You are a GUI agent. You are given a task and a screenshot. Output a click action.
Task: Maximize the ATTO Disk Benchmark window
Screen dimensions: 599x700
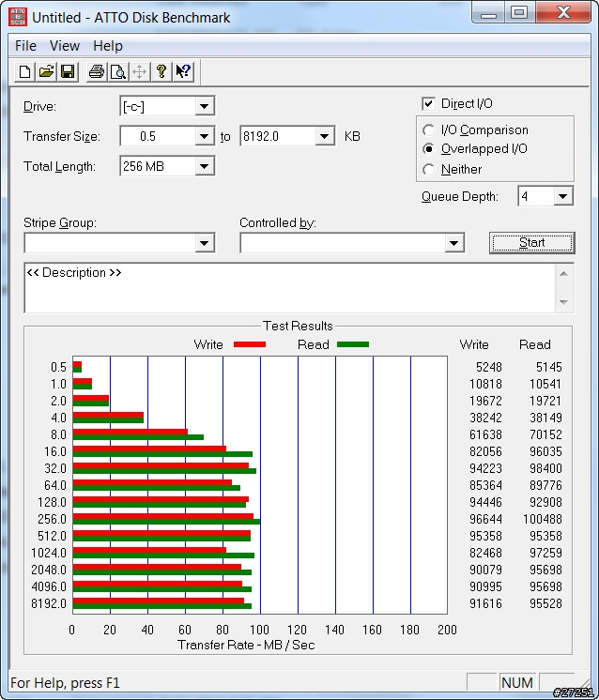pyautogui.click(x=519, y=12)
